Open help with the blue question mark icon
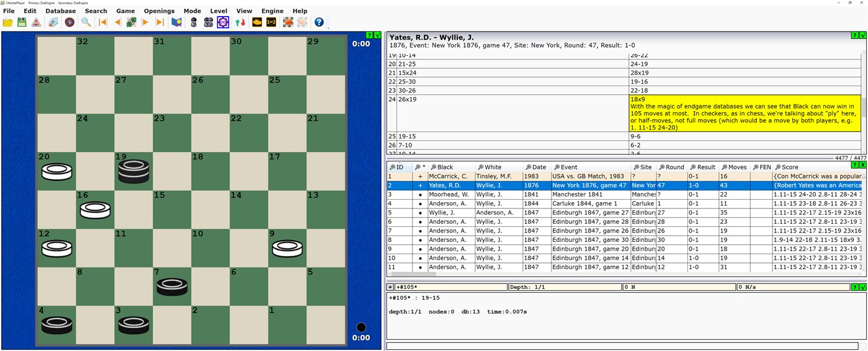 point(319,22)
